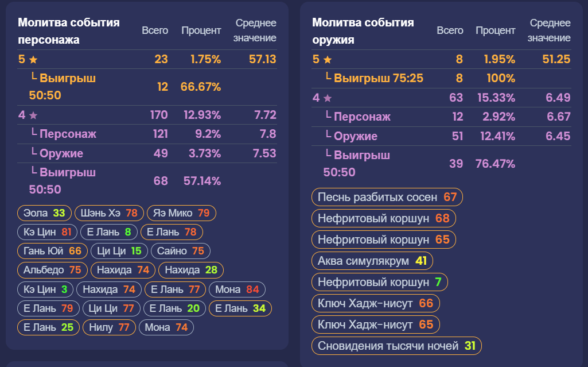Click the Шэнь Хэ 78 tag
The width and height of the screenshot is (588, 367).
coord(108,213)
